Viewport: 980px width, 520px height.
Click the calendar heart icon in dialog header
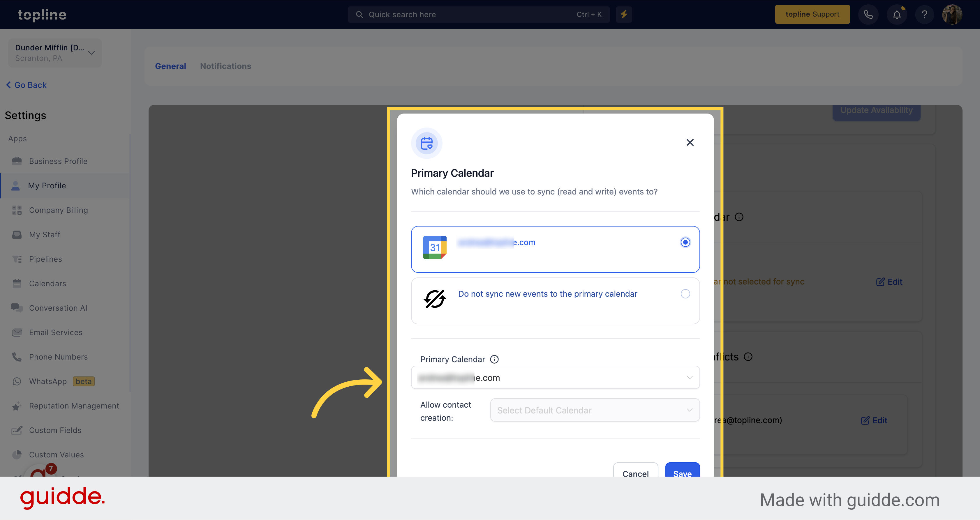tap(426, 143)
